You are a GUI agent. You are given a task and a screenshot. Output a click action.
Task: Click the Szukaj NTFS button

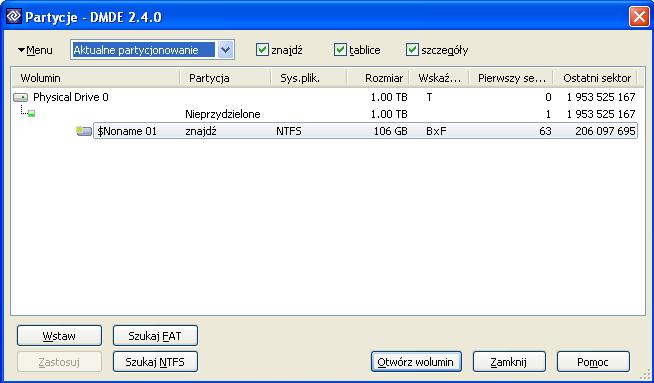[155, 362]
